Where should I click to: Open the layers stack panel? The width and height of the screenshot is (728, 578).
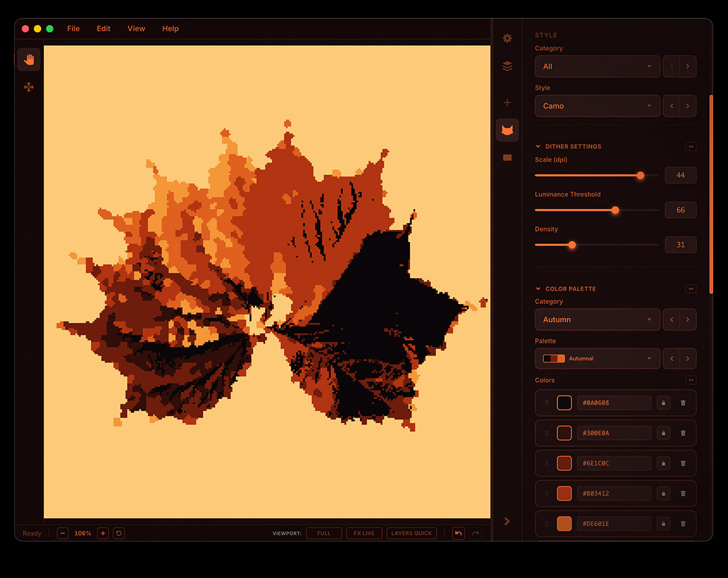[x=508, y=66]
